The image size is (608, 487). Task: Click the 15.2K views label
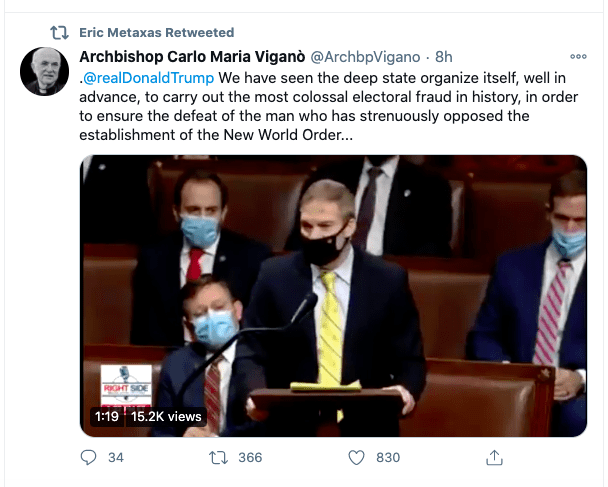166,416
